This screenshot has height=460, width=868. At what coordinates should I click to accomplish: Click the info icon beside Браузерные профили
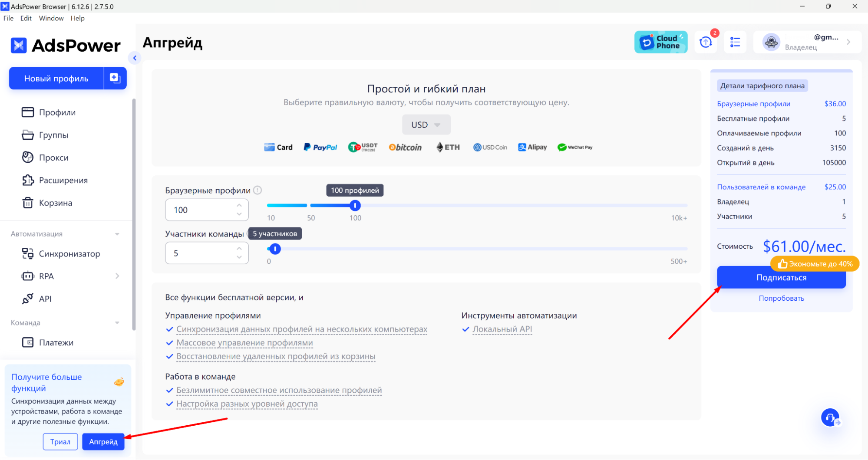257,190
